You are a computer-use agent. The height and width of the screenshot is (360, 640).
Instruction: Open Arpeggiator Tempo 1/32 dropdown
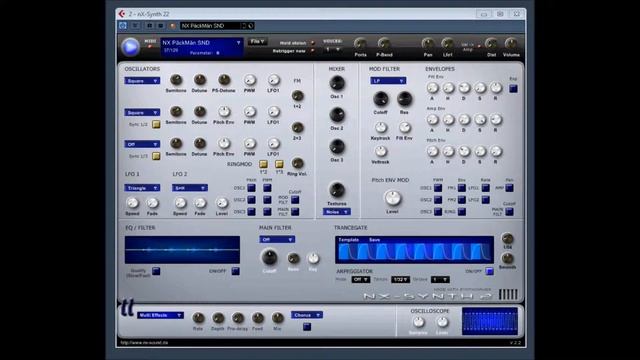[x=400, y=280]
